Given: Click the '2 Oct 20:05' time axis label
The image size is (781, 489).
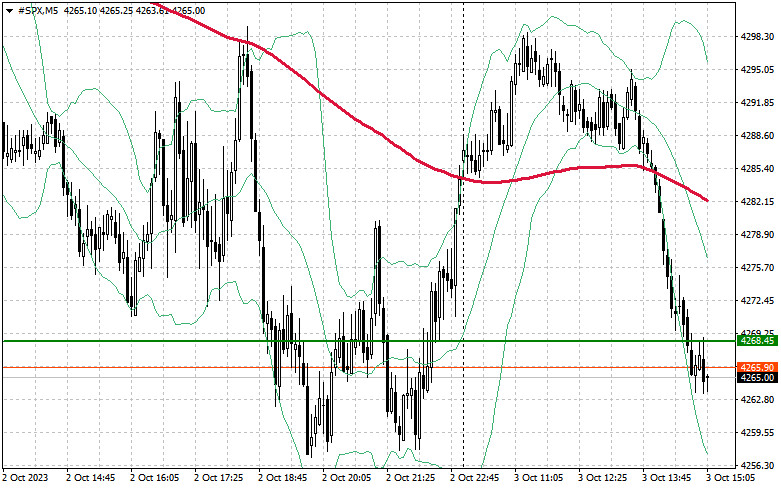Looking at the screenshot, I should click(347, 478).
